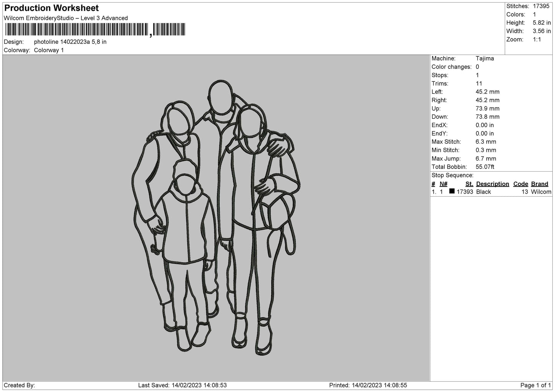Click the 'Black' thread description
Screen dimensions: 555x392
pos(484,192)
